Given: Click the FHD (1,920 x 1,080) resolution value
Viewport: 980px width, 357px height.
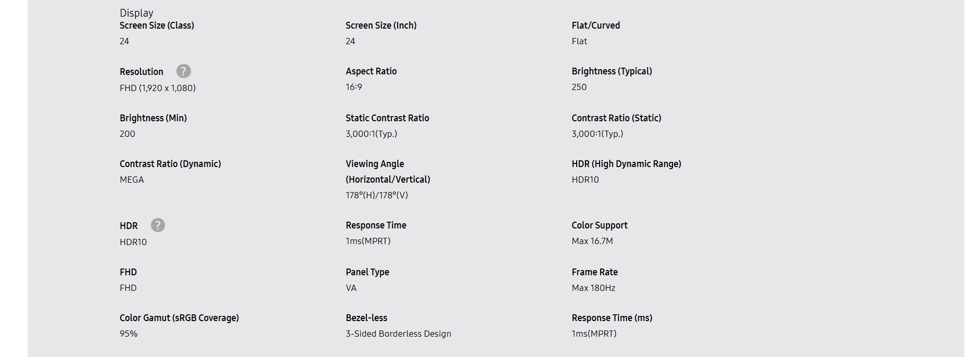Looking at the screenshot, I should (x=158, y=88).
